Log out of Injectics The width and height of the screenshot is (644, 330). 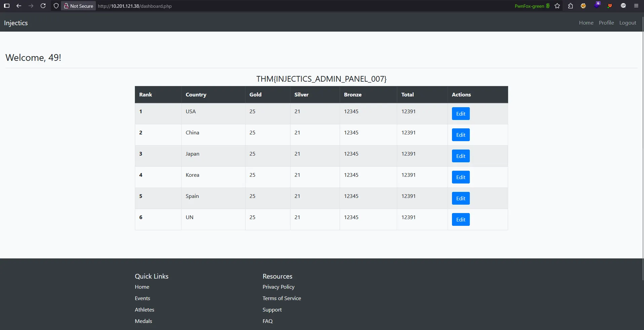coord(628,23)
